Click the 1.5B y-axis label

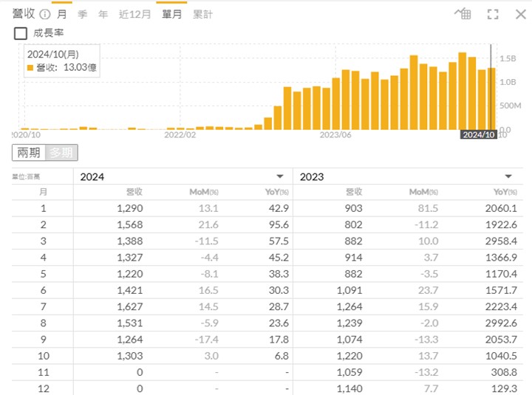coord(508,58)
